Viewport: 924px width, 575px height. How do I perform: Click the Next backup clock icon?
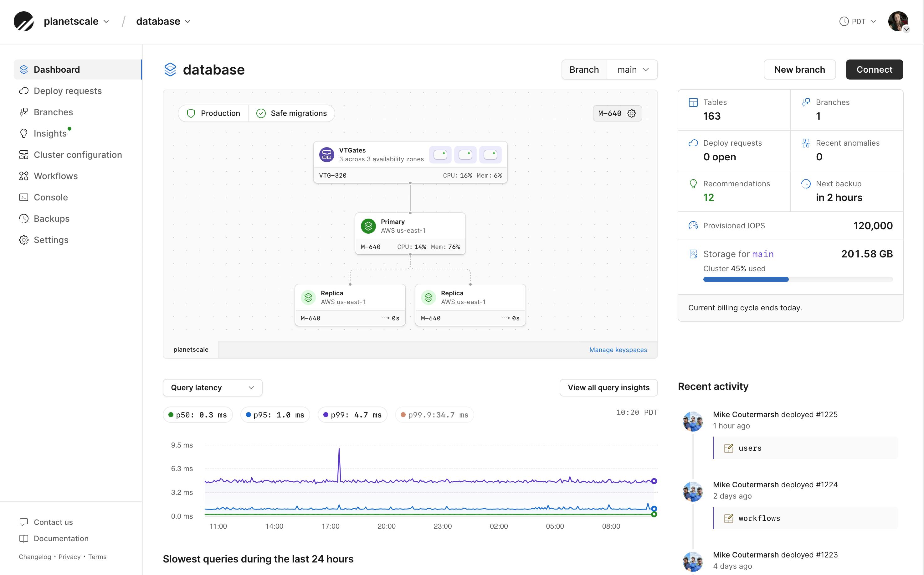tap(806, 184)
